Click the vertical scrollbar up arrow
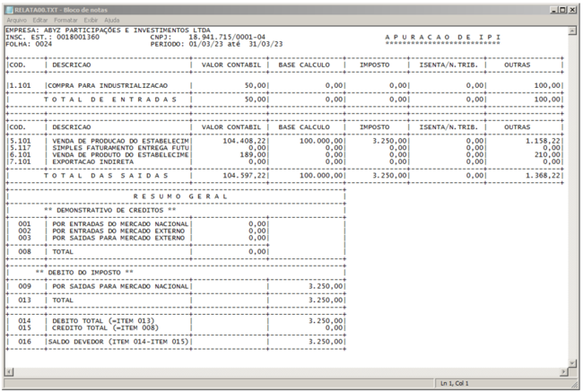 click(x=572, y=30)
